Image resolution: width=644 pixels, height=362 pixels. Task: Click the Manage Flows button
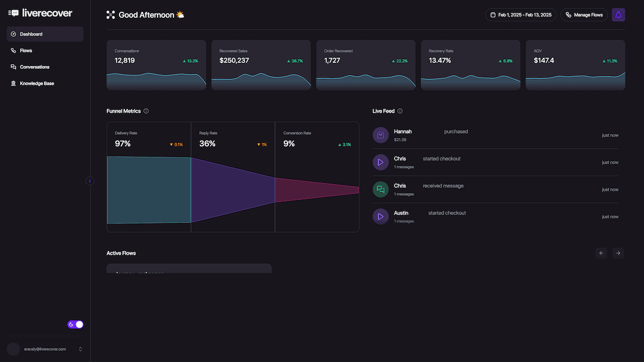coord(584,14)
